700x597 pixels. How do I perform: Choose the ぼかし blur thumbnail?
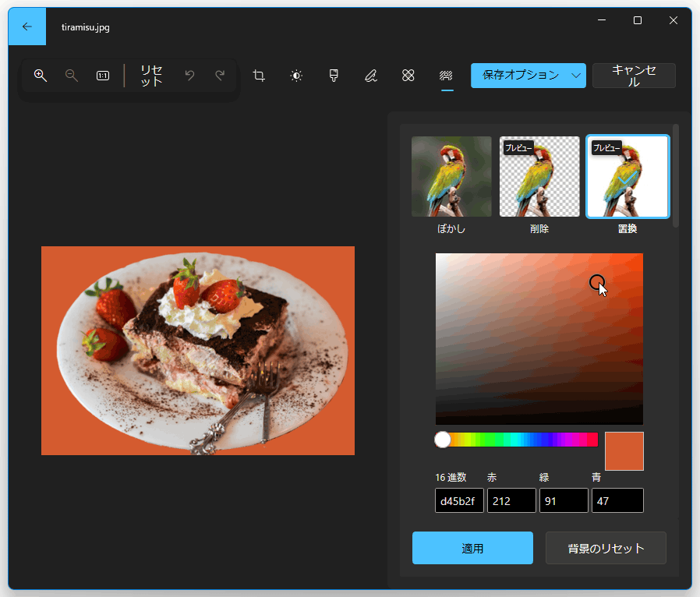pyautogui.click(x=451, y=177)
